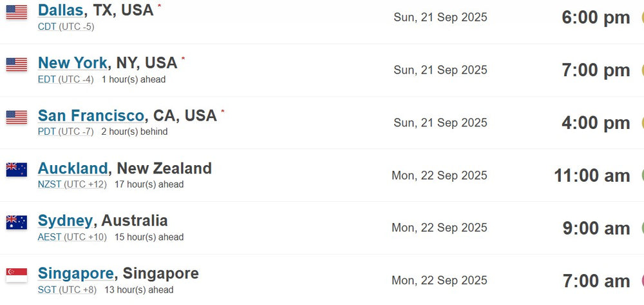Open the Auckland city link
Viewport: 644px width, 305px height.
(73, 168)
